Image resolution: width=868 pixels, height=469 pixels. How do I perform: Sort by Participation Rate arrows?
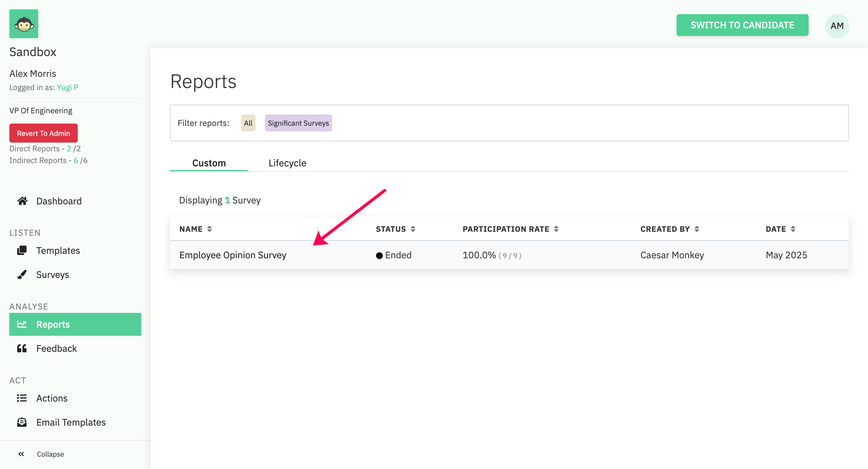click(x=556, y=229)
